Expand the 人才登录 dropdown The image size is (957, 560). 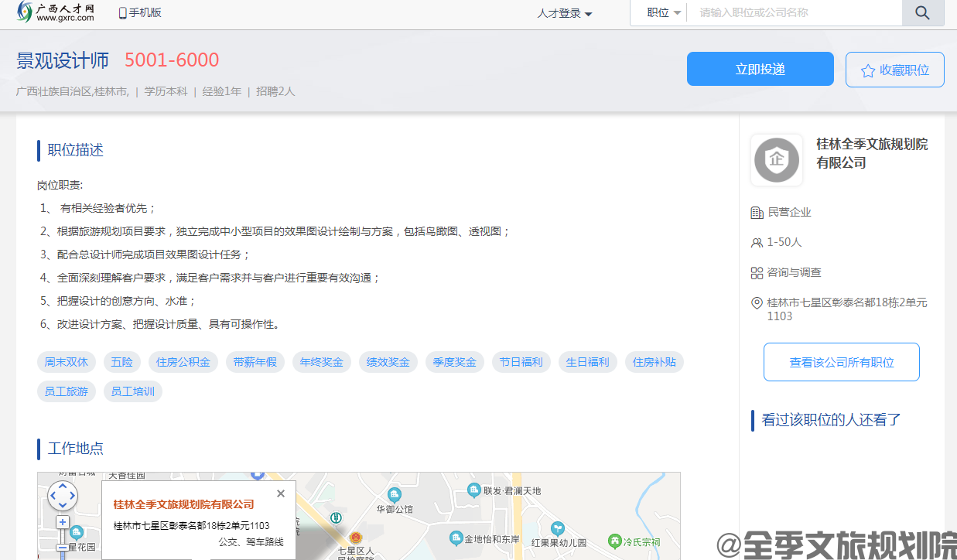pyautogui.click(x=565, y=14)
